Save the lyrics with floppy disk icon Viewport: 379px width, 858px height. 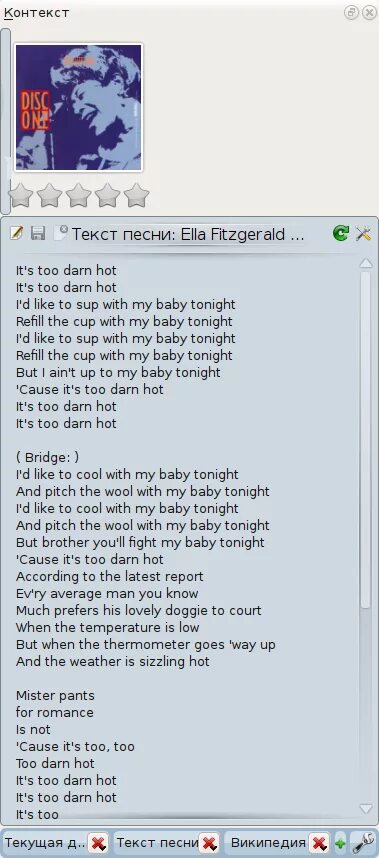[38, 234]
